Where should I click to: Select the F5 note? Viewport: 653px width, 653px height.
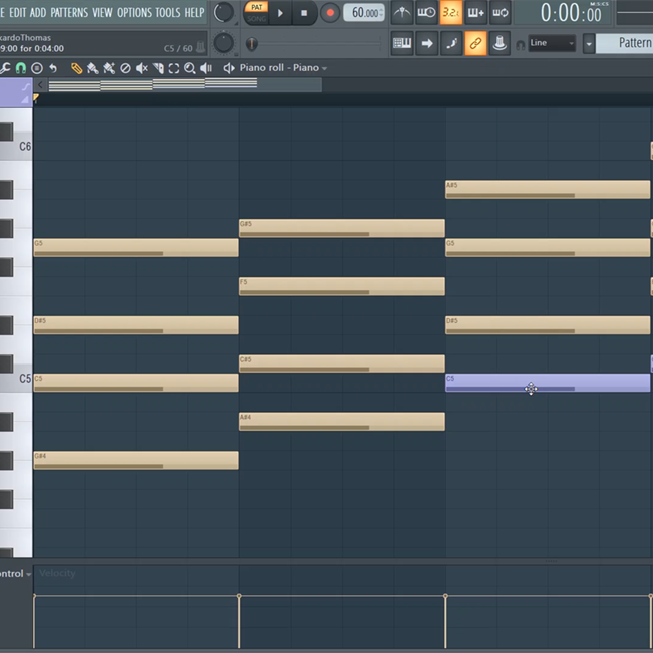point(341,286)
